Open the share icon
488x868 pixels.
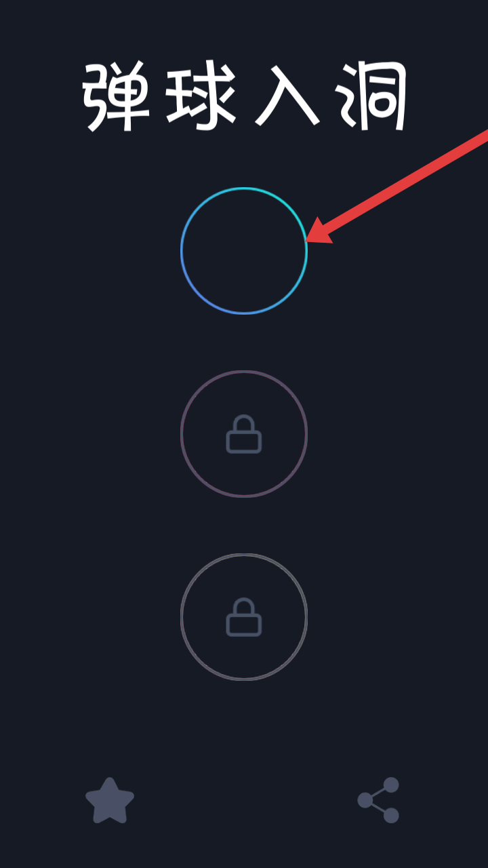coord(379,800)
